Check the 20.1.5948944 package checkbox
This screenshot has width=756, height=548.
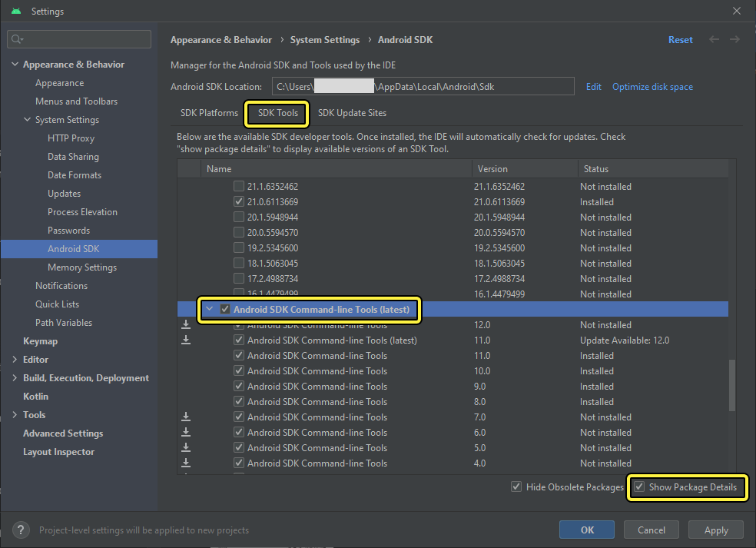point(239,217)
